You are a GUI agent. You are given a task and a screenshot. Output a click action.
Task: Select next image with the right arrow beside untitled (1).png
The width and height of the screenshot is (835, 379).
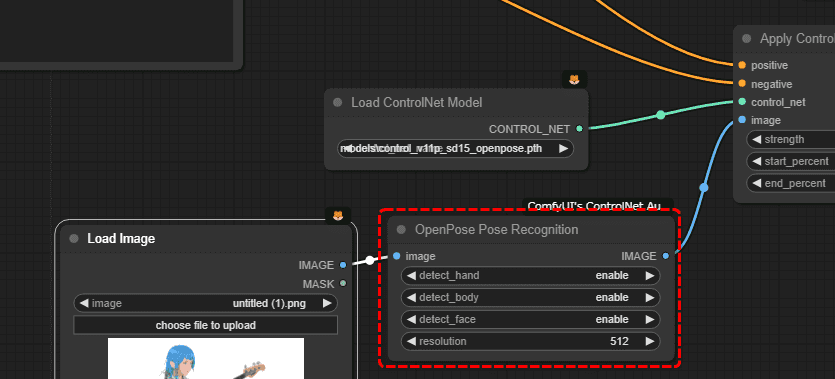click(x=327, y=303)
